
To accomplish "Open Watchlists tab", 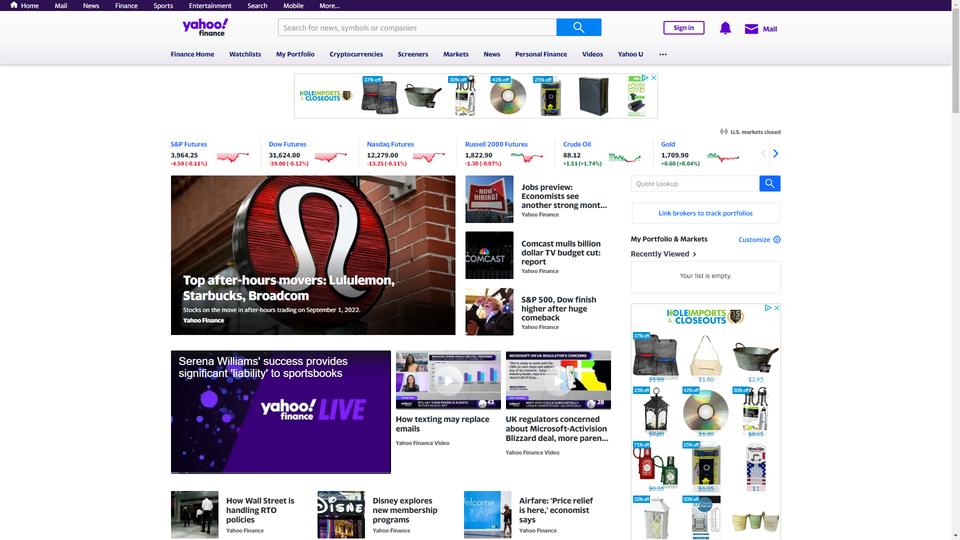I will [245, 54].
